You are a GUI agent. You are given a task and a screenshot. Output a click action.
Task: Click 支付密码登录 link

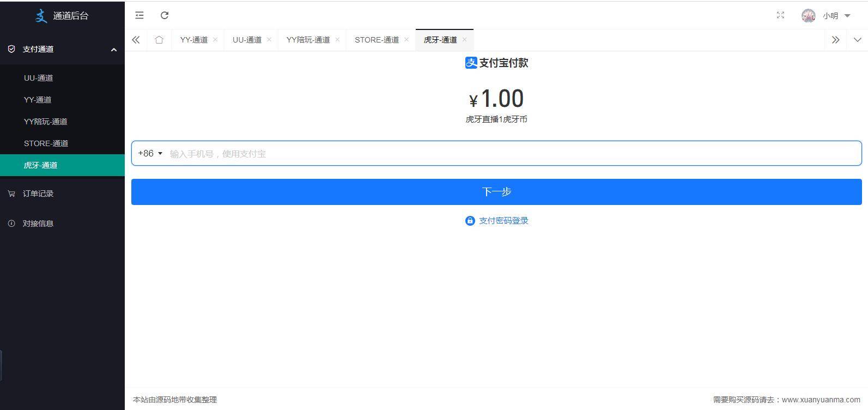click(503, 221)
